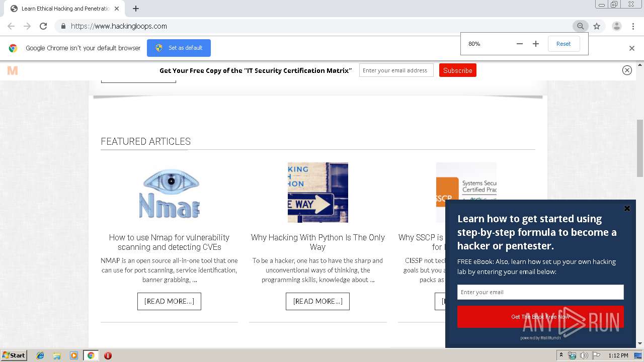This screenshot has height=362, width=644.
Task: Reload the page with refresh icon
Action: coord(43,26)
